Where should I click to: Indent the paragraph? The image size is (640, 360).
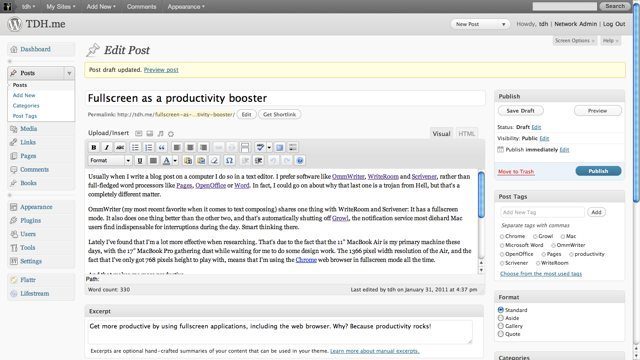(258, 160)
